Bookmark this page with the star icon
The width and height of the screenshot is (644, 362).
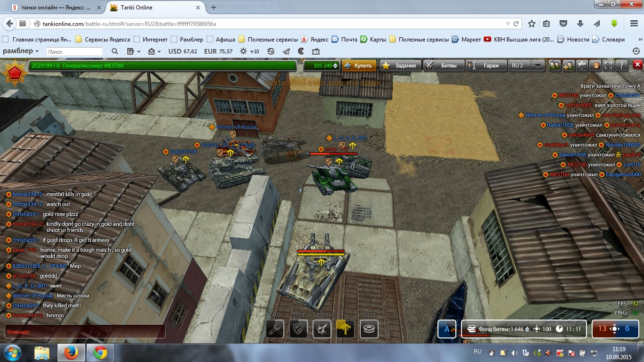coord(532,24)
